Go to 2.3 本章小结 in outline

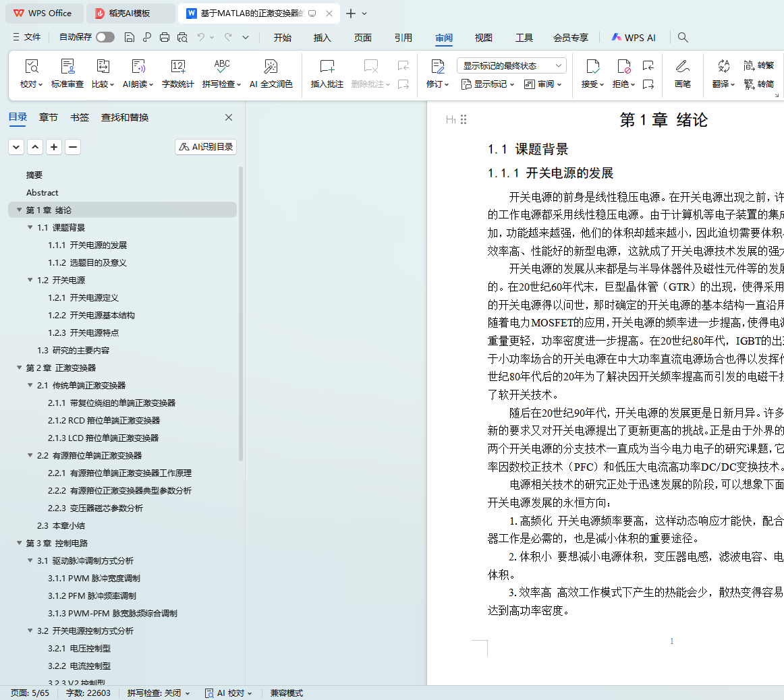pyautogui.click(x=61, y=525)
